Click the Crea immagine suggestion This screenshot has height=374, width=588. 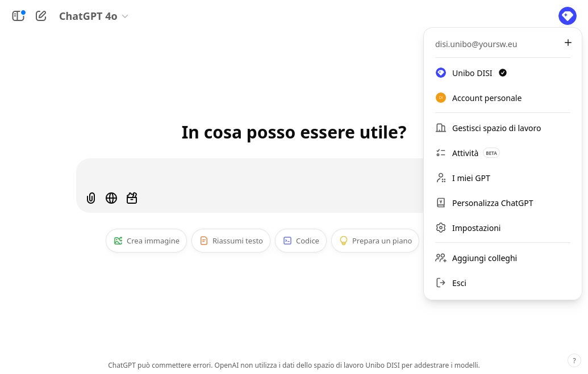pos(146,241)
